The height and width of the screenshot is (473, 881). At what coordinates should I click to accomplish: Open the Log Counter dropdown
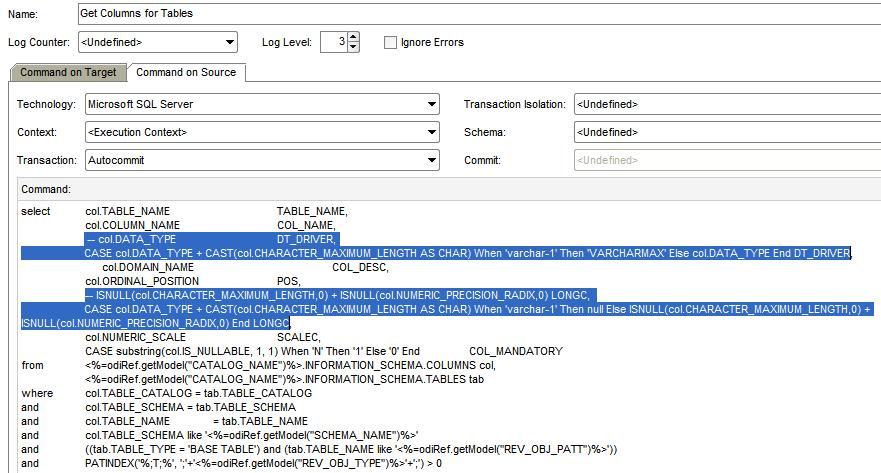pyautogui.click(x=158, y=42)
